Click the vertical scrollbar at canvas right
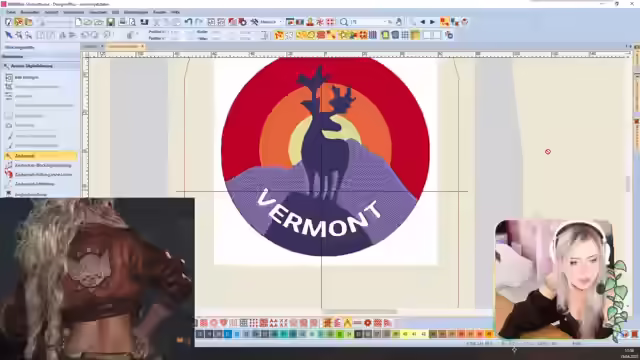 628,184
